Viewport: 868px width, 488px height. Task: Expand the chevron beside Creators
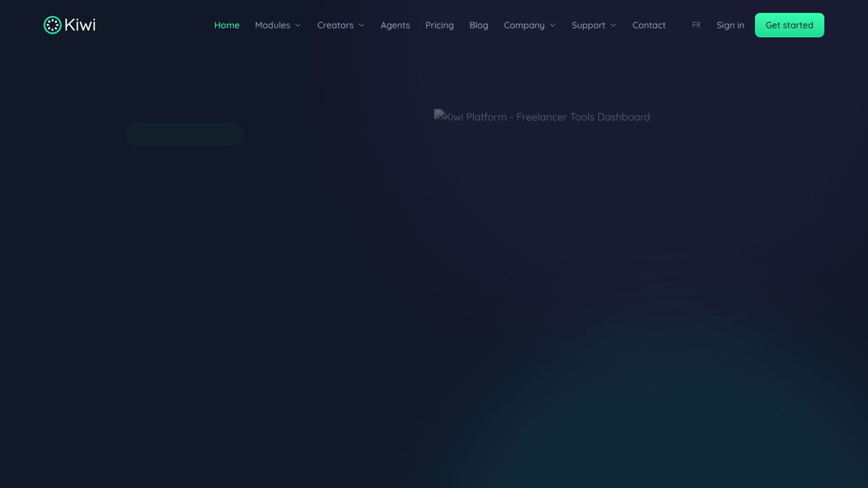click(361, 26)
